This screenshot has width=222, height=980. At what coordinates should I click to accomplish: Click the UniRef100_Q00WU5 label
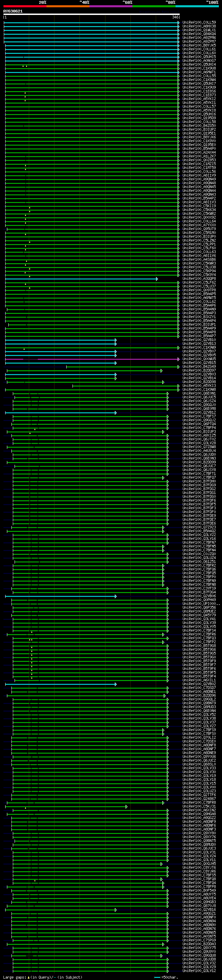tap(199, 359)
